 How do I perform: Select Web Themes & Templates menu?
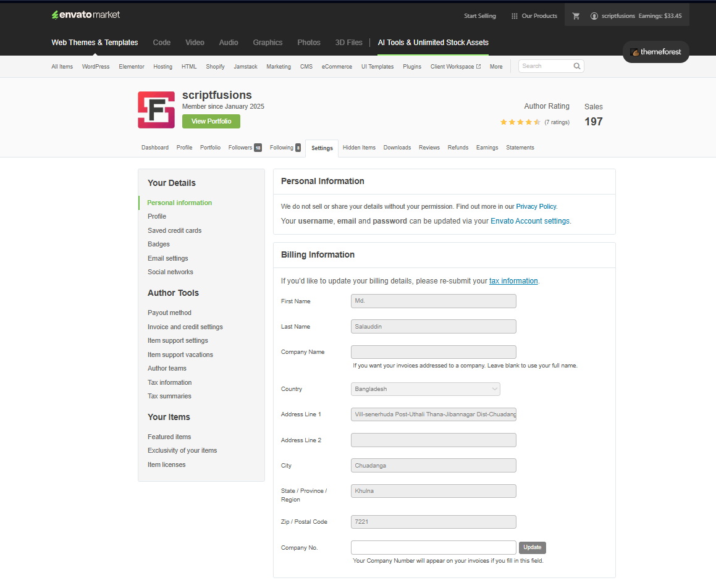[95, 43]
